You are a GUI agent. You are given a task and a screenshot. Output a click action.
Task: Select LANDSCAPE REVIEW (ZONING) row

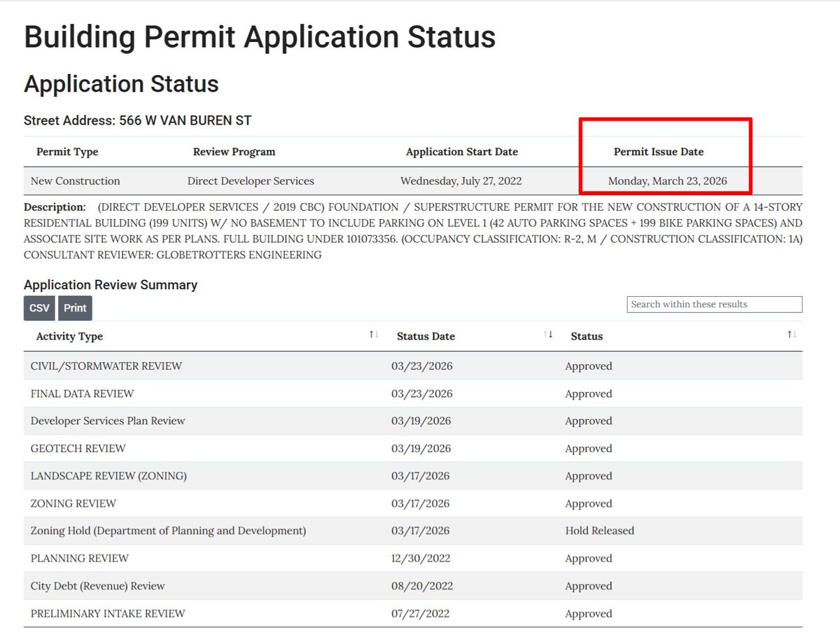coord(413,476)
